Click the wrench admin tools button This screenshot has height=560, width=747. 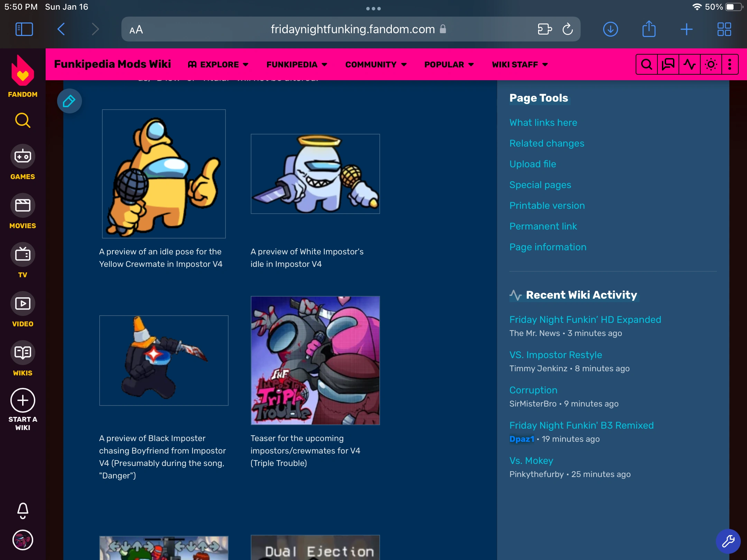coord(728,541)
